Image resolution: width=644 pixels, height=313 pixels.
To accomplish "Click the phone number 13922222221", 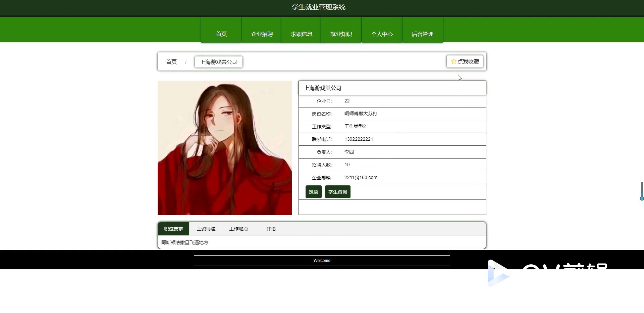I will point(359,139).
